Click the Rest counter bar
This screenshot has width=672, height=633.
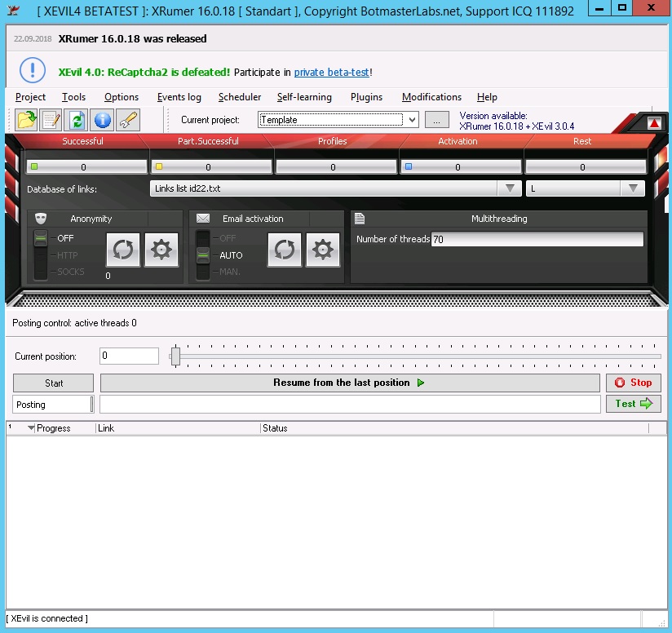pyautogui.click(x=586, y=166)
